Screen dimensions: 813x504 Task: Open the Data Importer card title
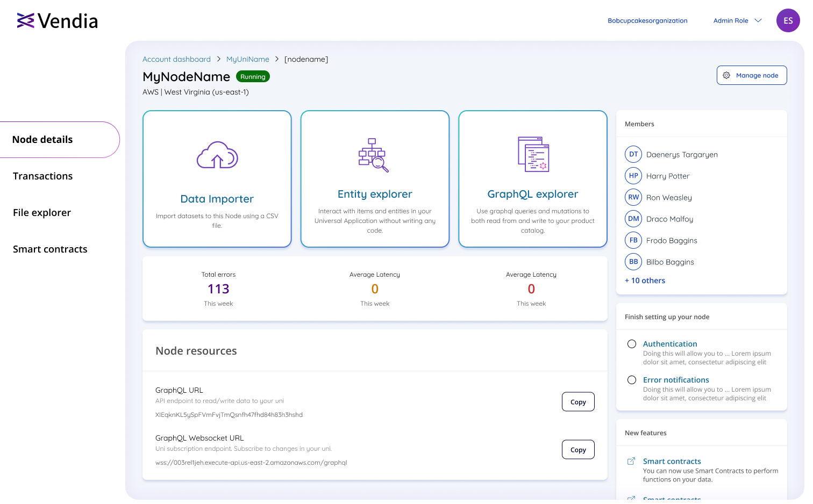(x=217, y=199)
